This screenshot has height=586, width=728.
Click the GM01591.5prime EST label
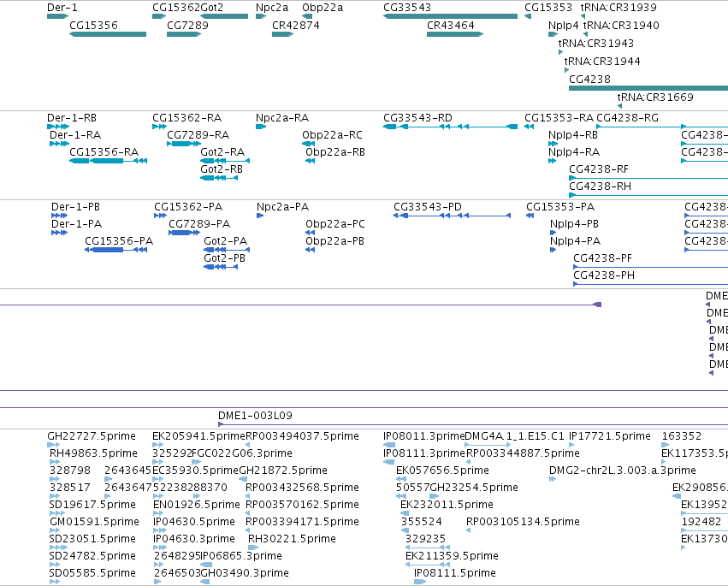(x=95, y=522)
